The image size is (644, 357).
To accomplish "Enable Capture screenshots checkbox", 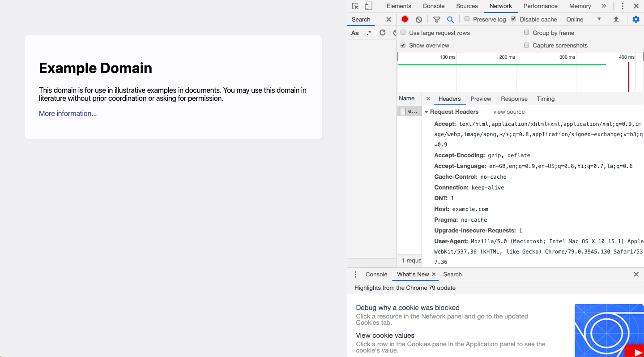I will 527,45.
